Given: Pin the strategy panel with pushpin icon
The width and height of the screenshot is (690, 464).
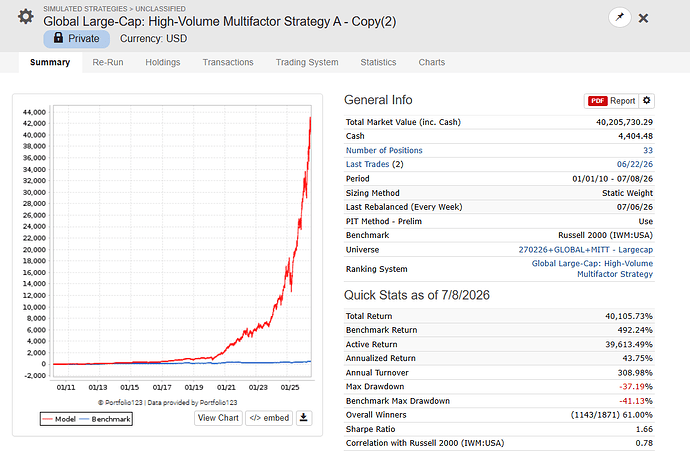Looking at the screenshot, I should click(x=620, y=18).
